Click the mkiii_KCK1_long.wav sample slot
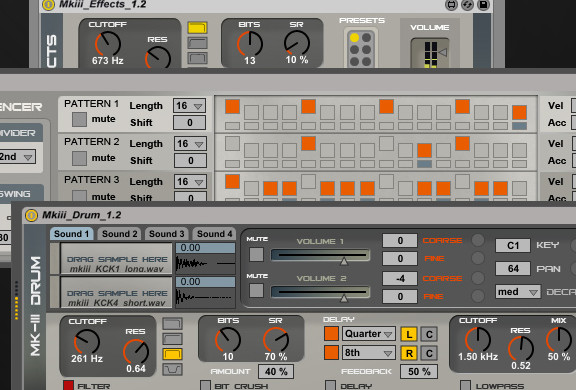Viewport: 576px width, 390px height. point(116,259)
